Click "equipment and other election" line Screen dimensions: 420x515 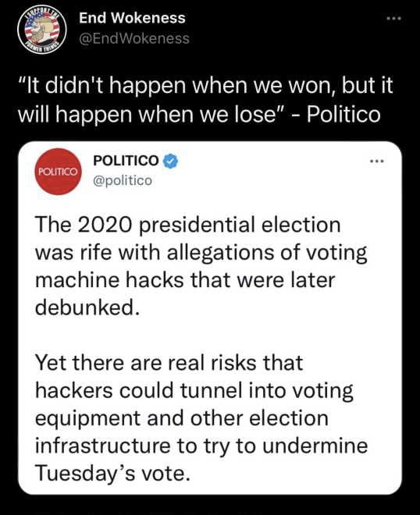[182, 419]
